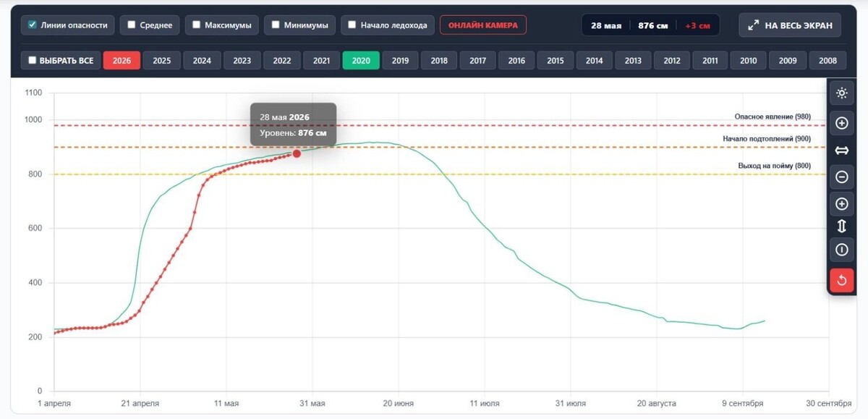The width and height of the screenshot is (868, 419).
Task: Click the circled info icon
Action: click(842, 250)
